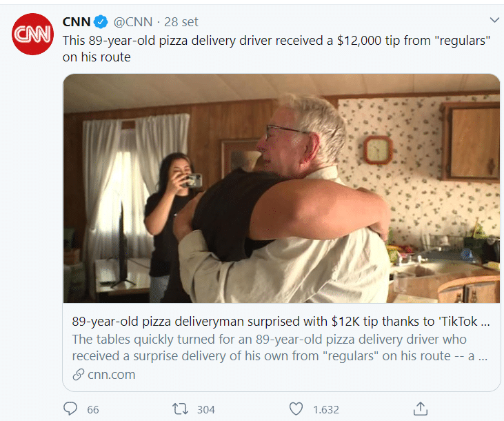Retweet this CNN post

pos(180,409)
